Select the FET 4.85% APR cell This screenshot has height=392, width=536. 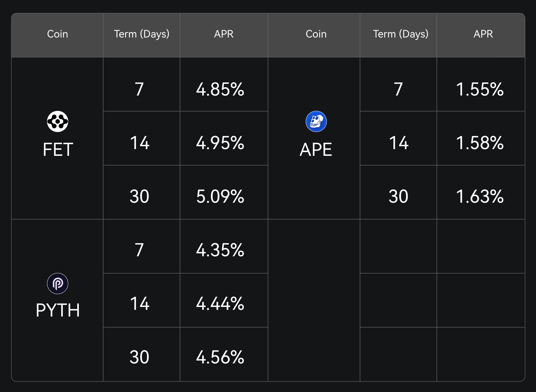(x=220, y=89)
